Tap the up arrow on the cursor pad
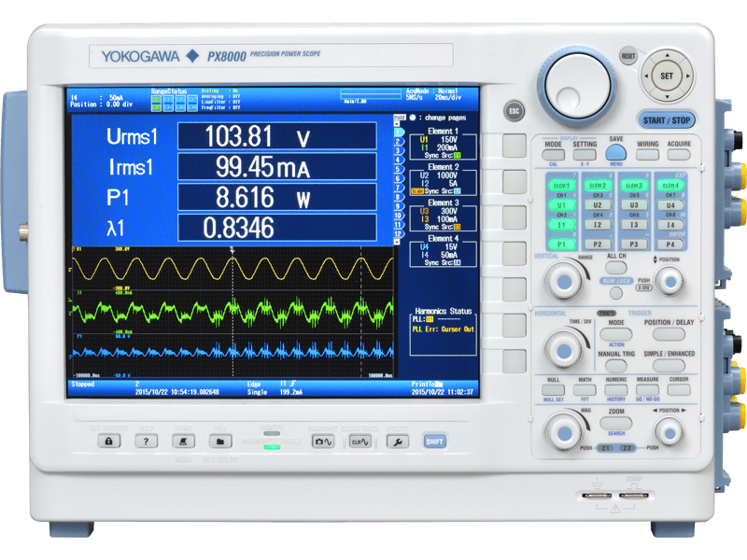 click(667, 55)
